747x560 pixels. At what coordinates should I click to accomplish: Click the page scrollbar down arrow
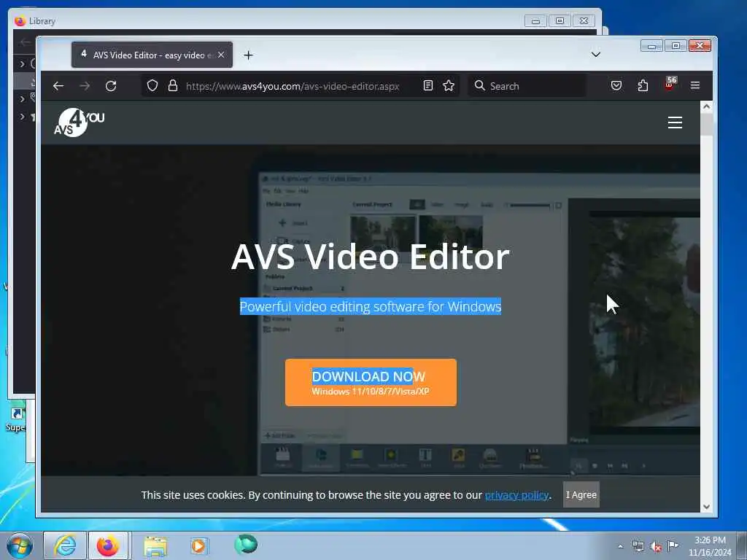pos(706,507)
